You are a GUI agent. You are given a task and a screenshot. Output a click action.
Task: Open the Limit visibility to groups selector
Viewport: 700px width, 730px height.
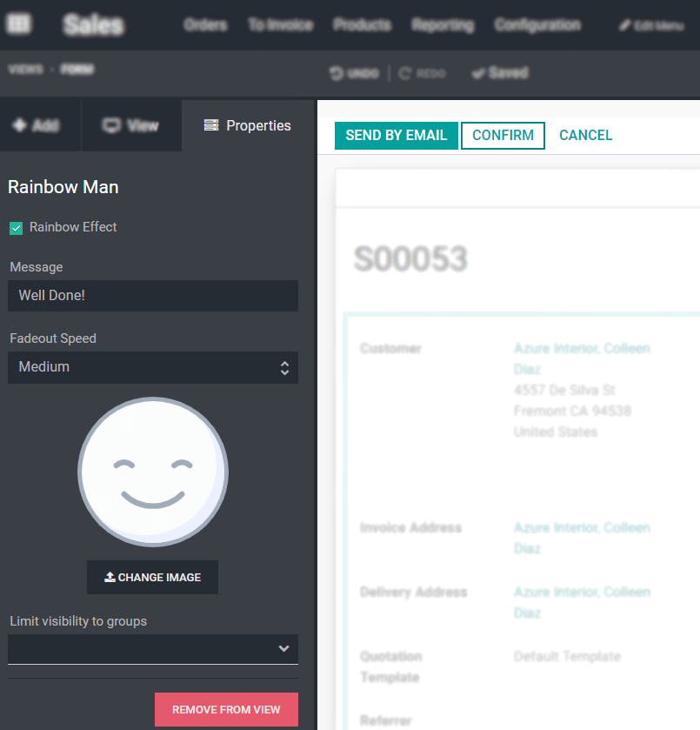152,648
